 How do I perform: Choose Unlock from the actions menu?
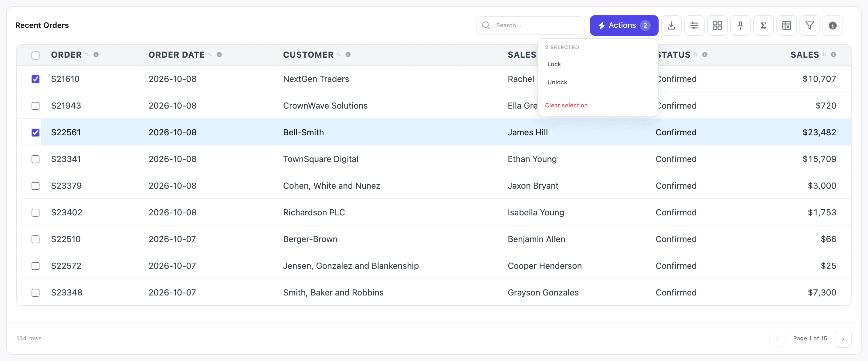tap(598, 82)
